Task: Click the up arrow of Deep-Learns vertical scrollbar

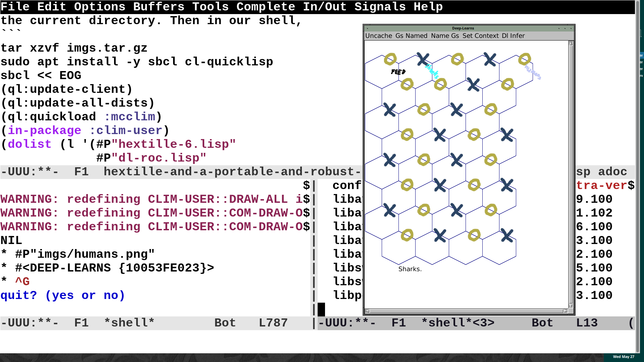Action: coord(571,44)
